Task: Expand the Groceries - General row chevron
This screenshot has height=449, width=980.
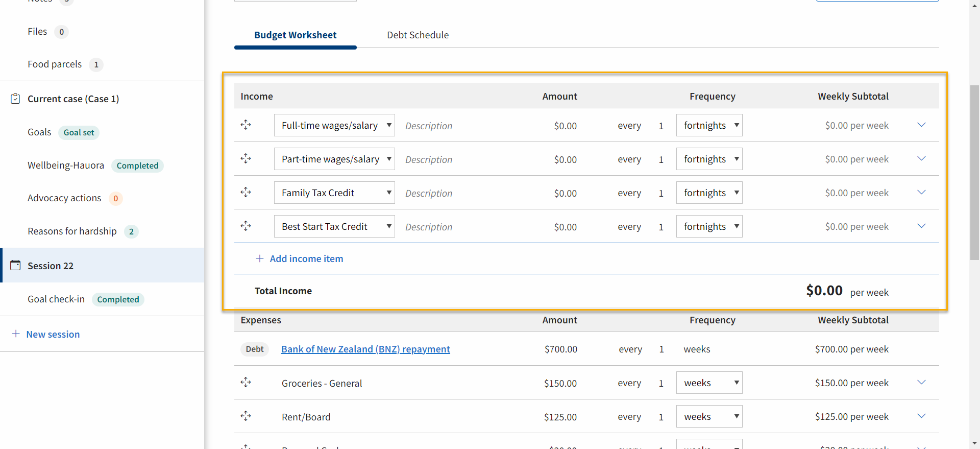Action: point(921,382)
